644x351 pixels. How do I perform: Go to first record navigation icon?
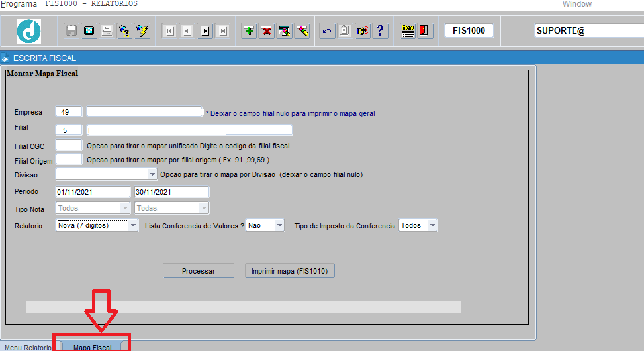(x=169, y=30)
